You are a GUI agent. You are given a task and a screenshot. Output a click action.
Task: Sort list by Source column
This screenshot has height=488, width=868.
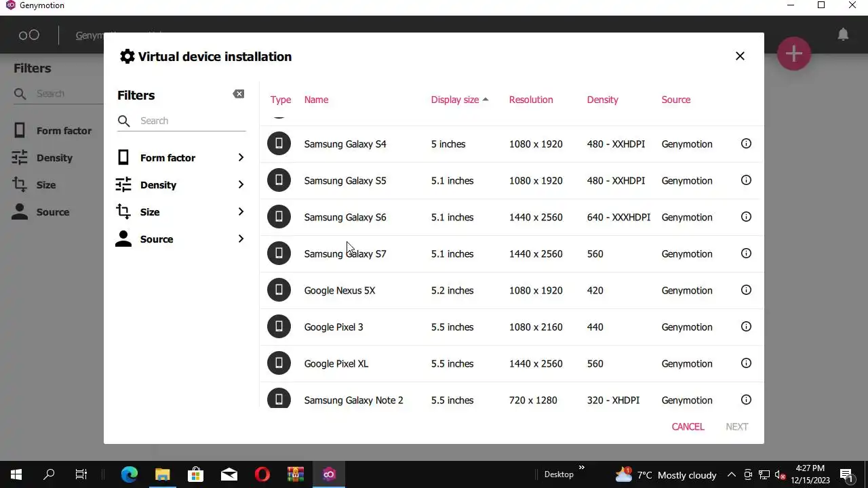pos(676,100)
